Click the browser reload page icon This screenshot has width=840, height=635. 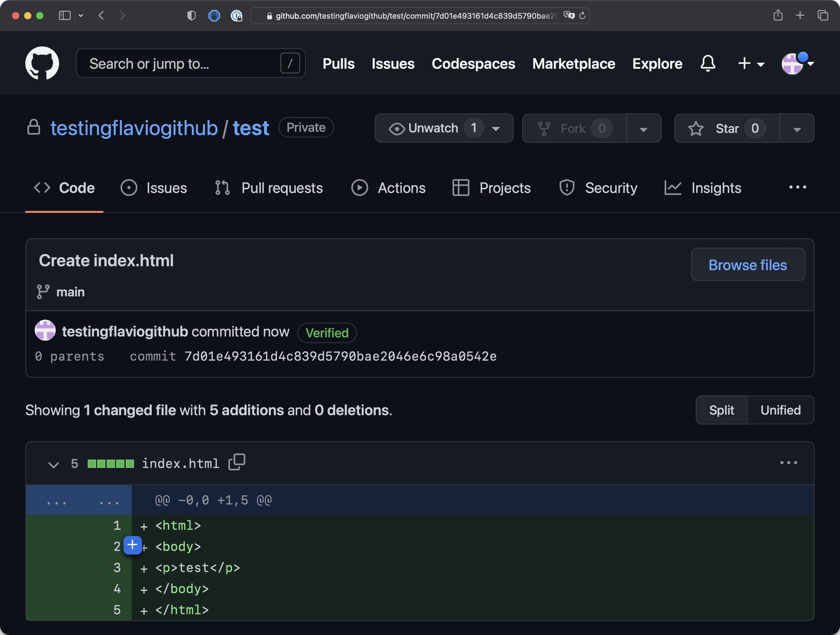coord(582,16)
